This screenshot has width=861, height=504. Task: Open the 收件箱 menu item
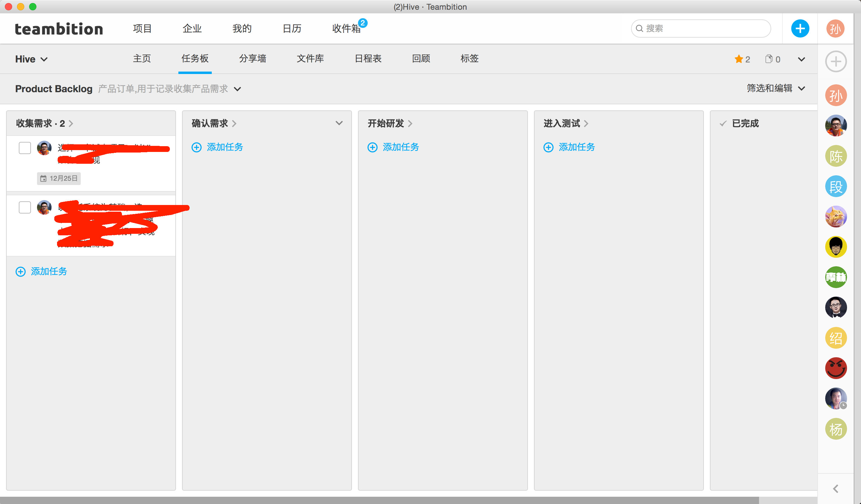(x=346, y=29)
